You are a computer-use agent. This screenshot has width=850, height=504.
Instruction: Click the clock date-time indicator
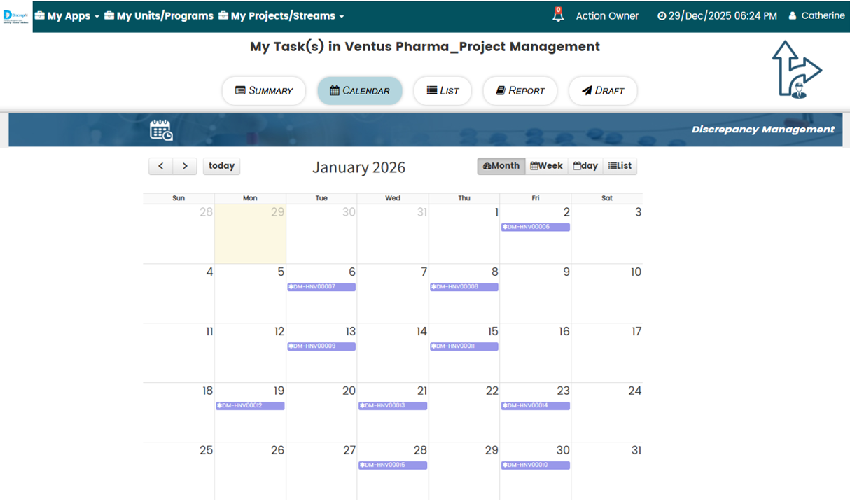[717, 15]
